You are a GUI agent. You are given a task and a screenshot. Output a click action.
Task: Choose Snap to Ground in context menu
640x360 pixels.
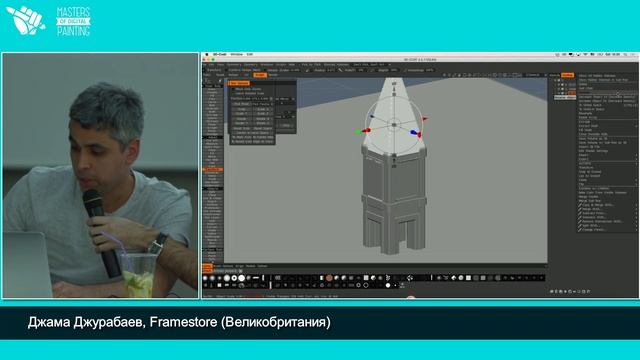590,172
